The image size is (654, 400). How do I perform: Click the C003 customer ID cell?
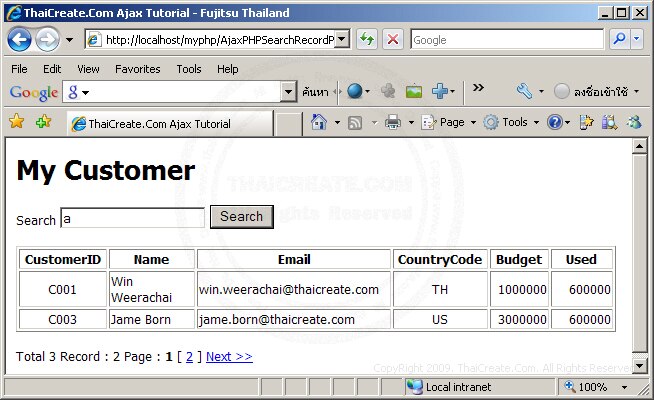[x=63, y=319]
